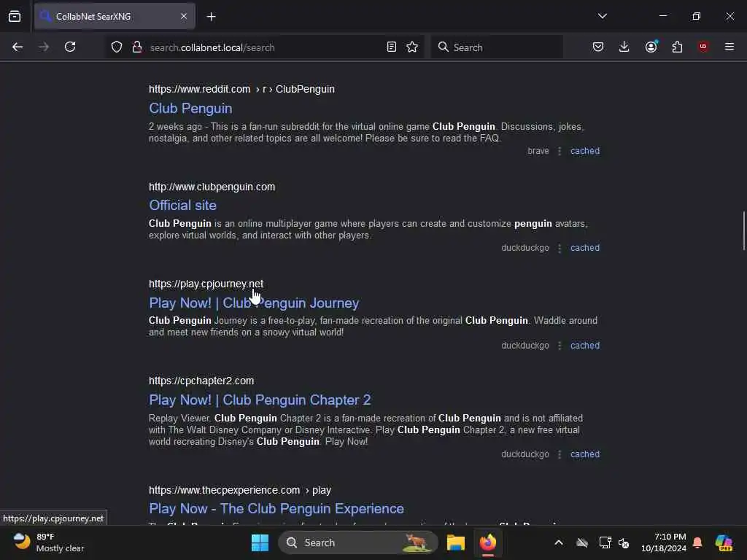Open the Club Penguin reddit result

pos(190,108)
